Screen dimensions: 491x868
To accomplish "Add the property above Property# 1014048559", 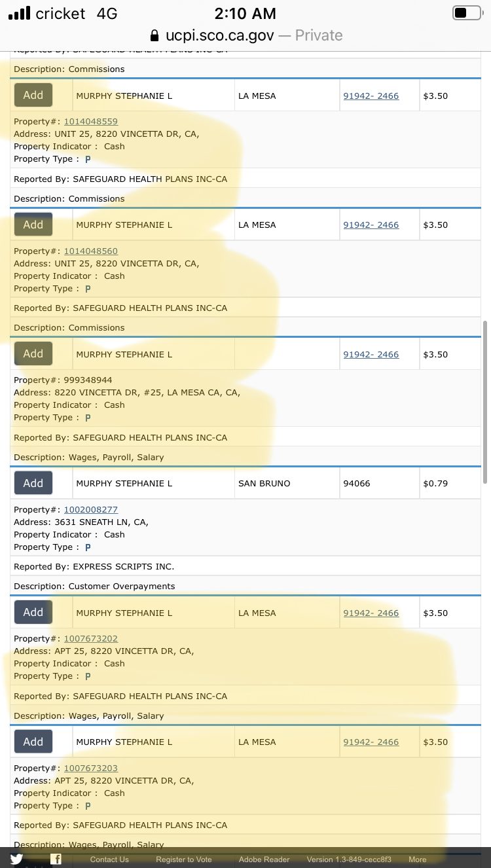I will point(33,95).
